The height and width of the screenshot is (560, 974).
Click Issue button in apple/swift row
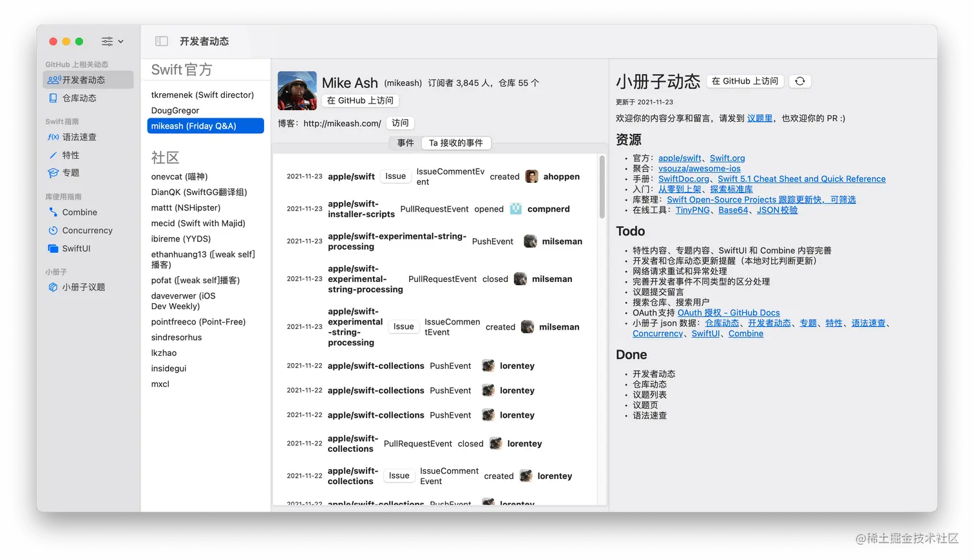396,176
